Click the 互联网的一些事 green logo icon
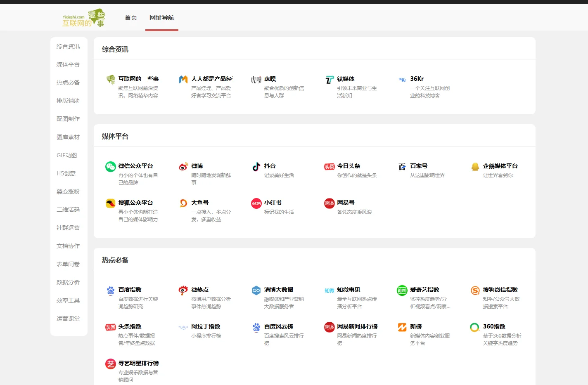Image resolution: width=588 pixels, height=385 pixels. coord(110,79)
